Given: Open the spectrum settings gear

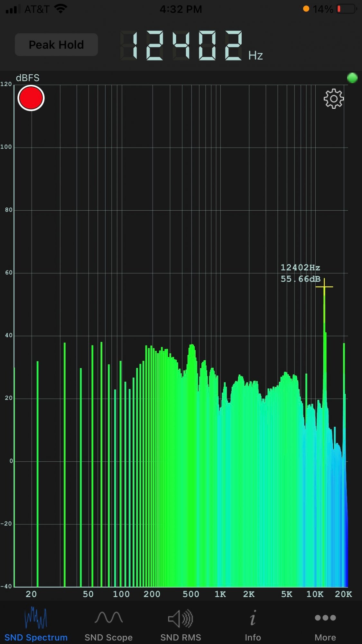Looking at the screenshot, I should pos(334,99).
